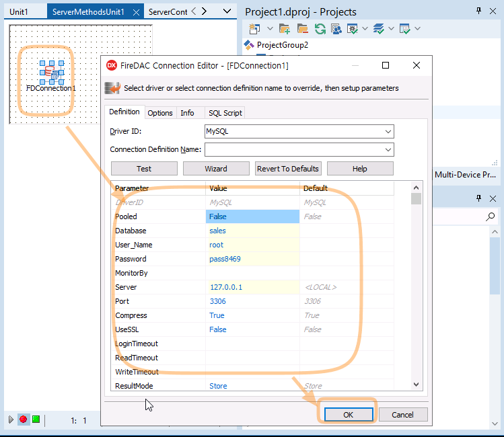This screenshot has width=504, height=437.
Task: Click the Password value field
Action: pos(252,259)
